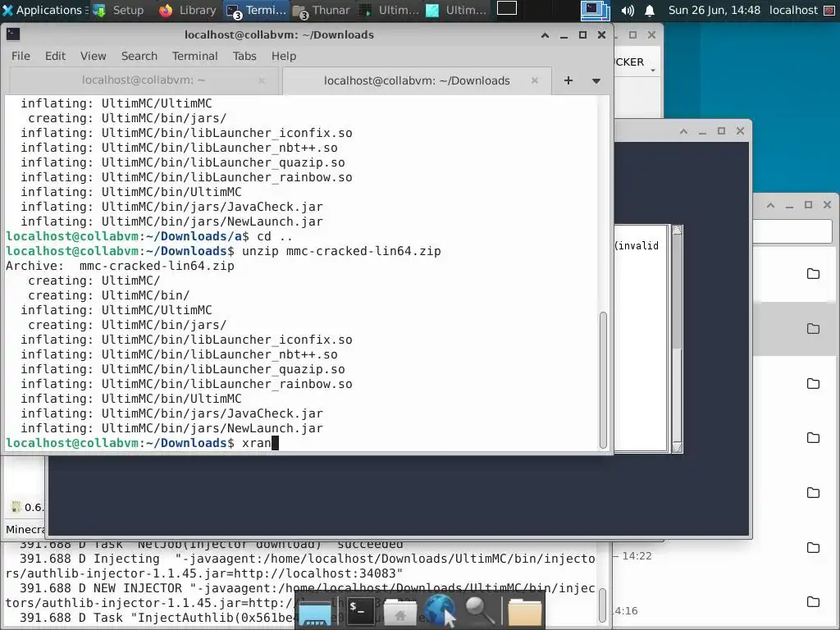This screenshot has width=840, height=630.
Task: Open the terminal View menu
Action: point(94,57)
